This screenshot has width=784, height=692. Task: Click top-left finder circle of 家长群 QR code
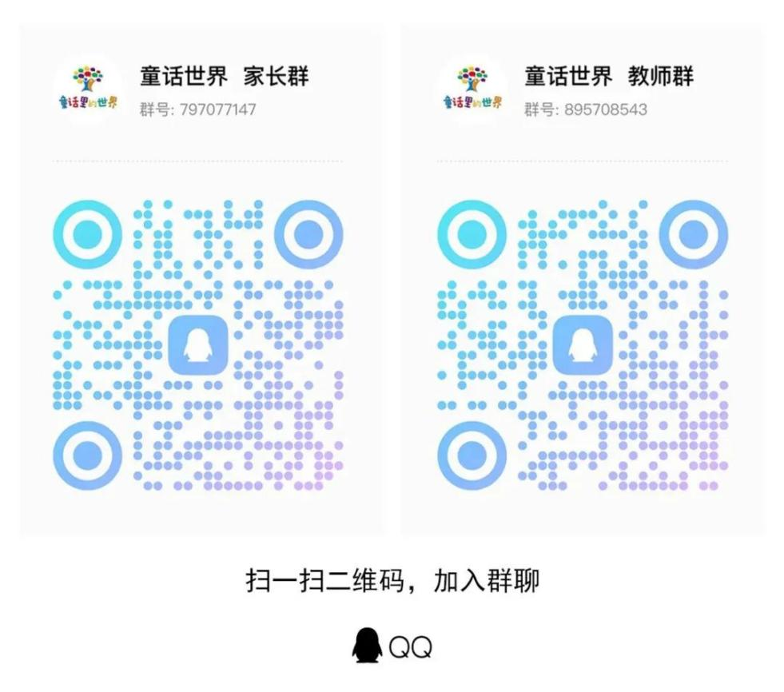pyautogui.click(x=87, y=234)
